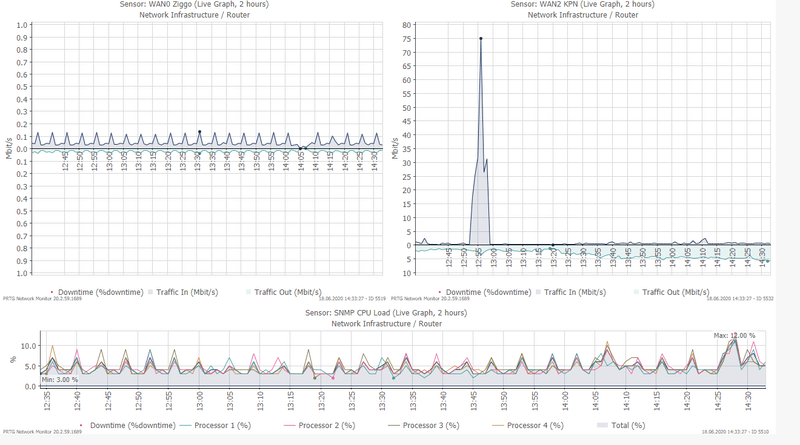The width and height of the screenshot is (800, 445).
Task: Click timestamp text ending ID 5510
Action: point(735,432)
